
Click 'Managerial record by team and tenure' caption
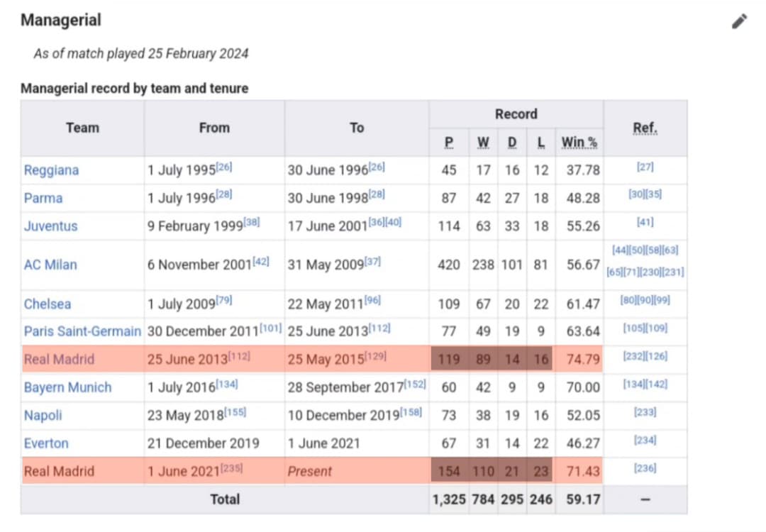(134, 89)
